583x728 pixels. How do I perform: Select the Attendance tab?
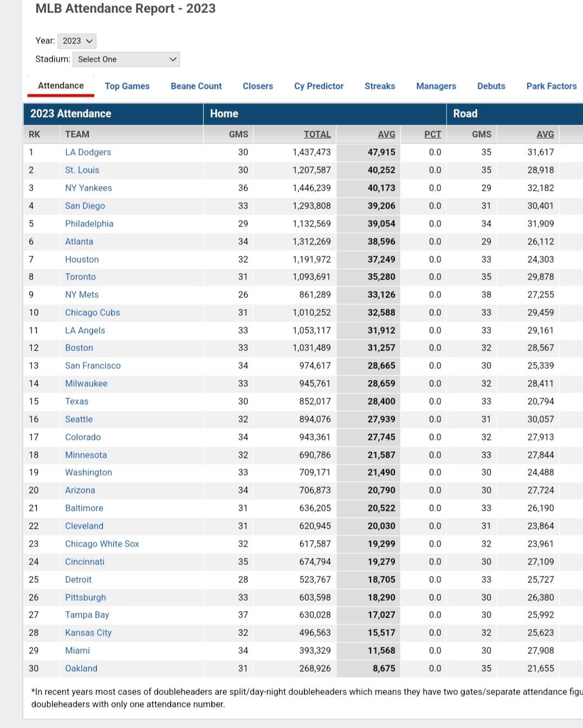click(x=61, y=86)
